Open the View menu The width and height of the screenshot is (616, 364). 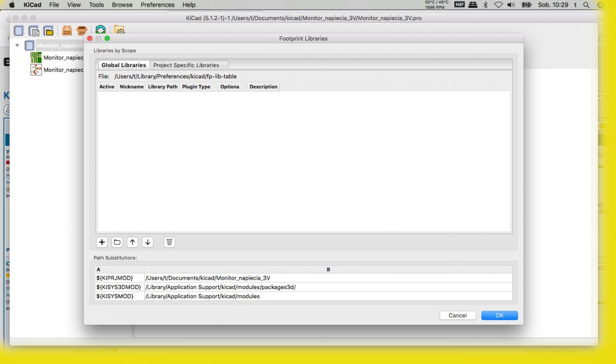pos(74,5)
